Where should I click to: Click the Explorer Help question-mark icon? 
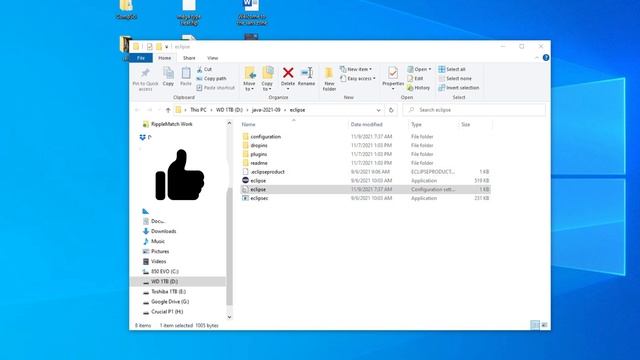546,58
